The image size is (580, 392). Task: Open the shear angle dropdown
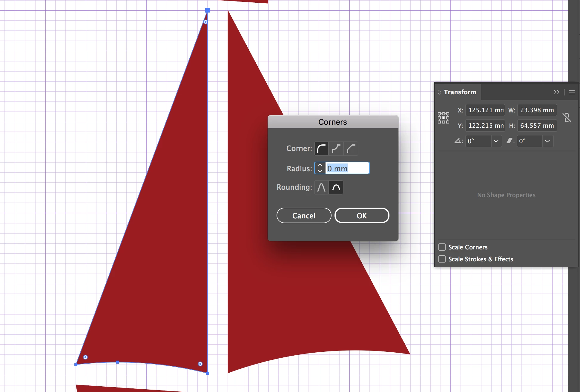point(547,141)
